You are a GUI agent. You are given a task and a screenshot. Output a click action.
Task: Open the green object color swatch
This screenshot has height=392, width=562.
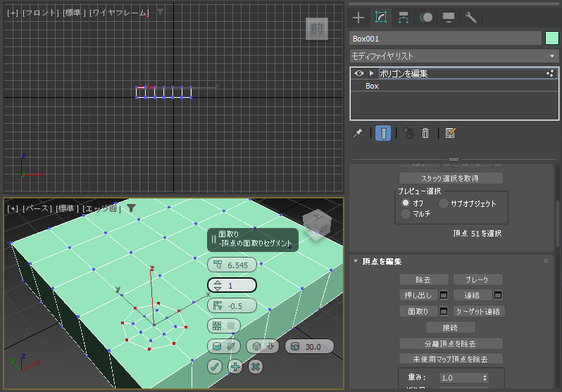coord(552,38)
